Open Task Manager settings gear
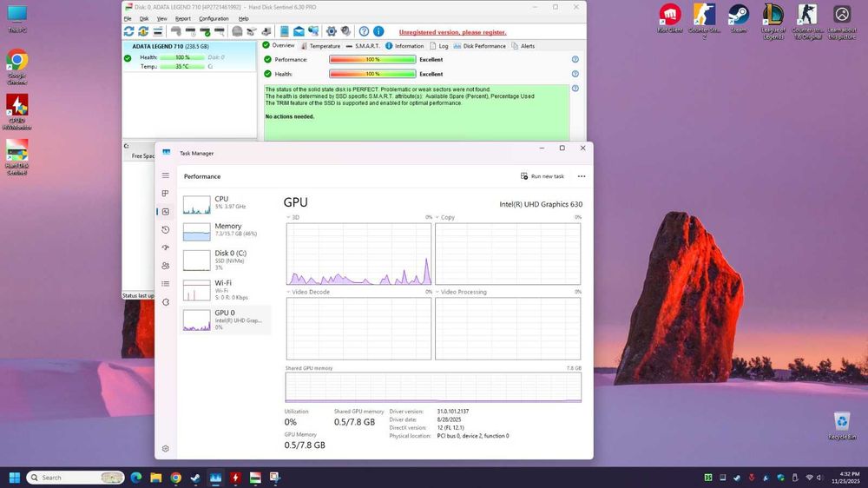Image resolution: width=868 pixels, height=488 pixels. [x=166, y=449]
